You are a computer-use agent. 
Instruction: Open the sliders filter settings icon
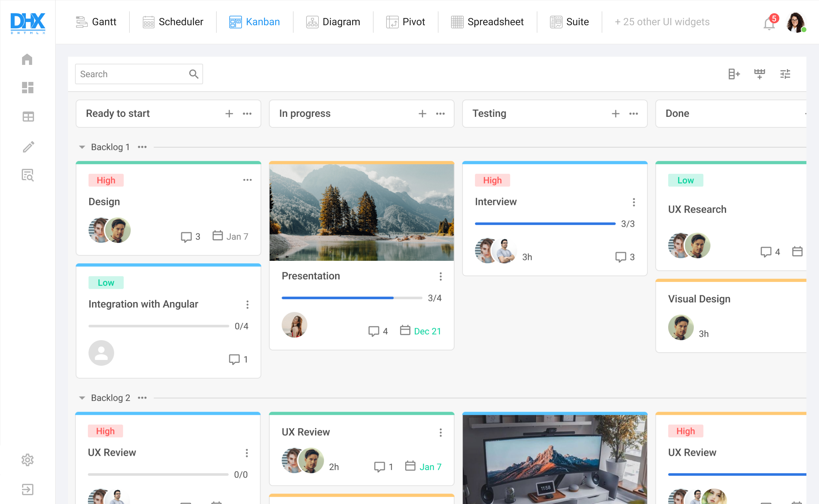click(x=785, y=74)
